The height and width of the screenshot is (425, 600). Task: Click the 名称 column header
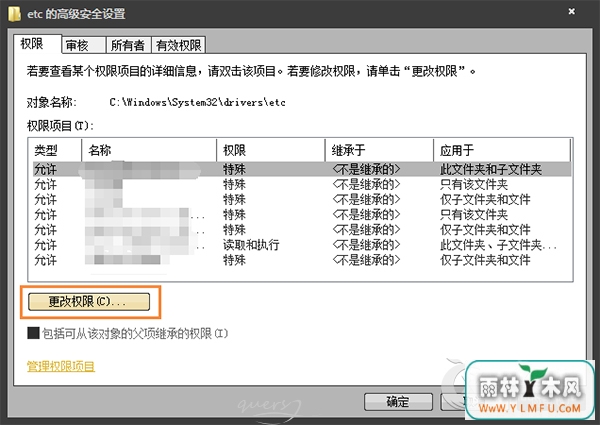149,150
